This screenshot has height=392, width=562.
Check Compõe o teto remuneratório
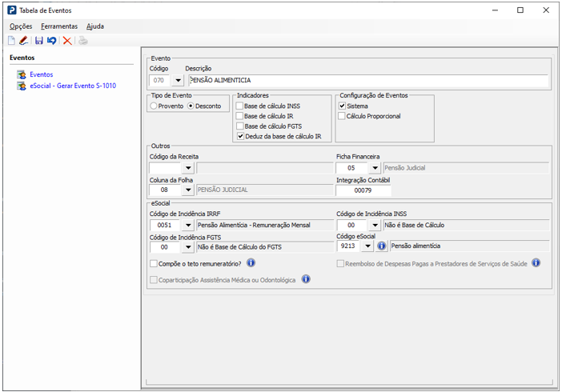click(x=154, y=264)
